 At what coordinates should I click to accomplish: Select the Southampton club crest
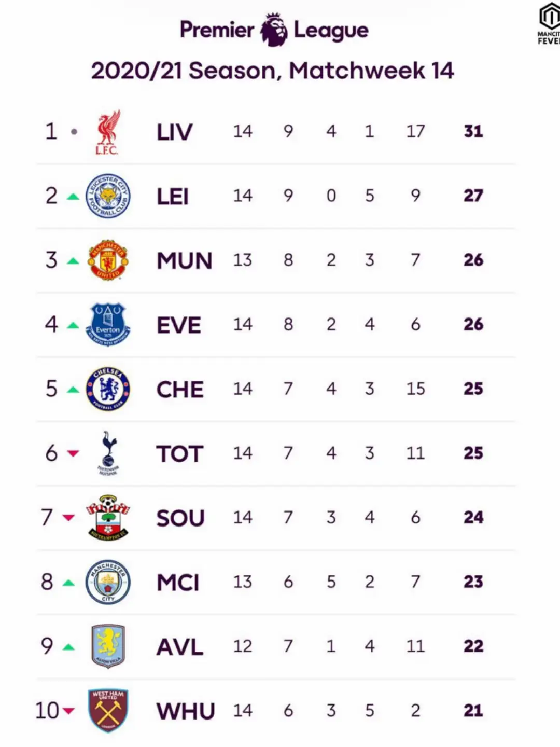pyautogui.click(x=108, y=518)
